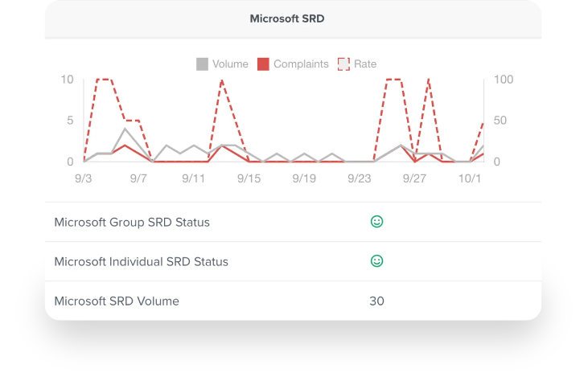Click the Complaints legend label
Image resolution: width=588 pixels, height=385 pixels.
click(x=301, y=64)
